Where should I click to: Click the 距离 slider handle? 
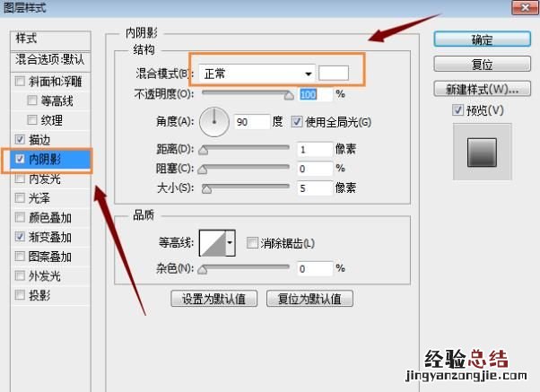204,150
